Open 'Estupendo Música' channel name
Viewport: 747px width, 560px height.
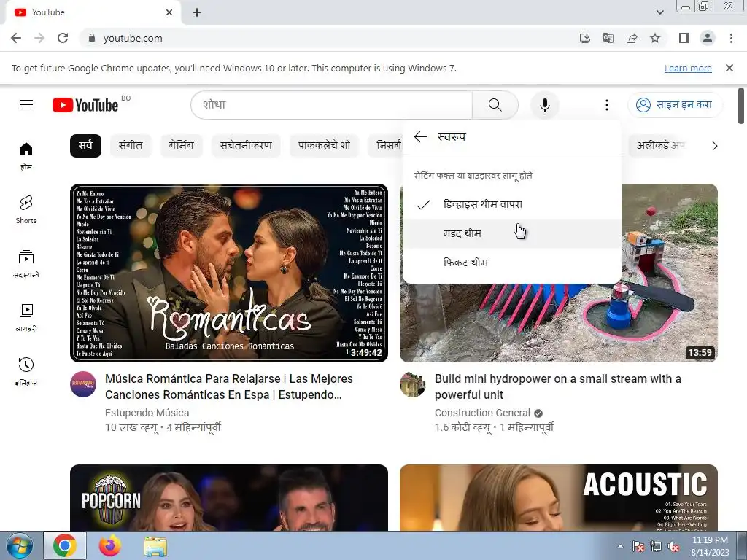(x=147, y=413)
